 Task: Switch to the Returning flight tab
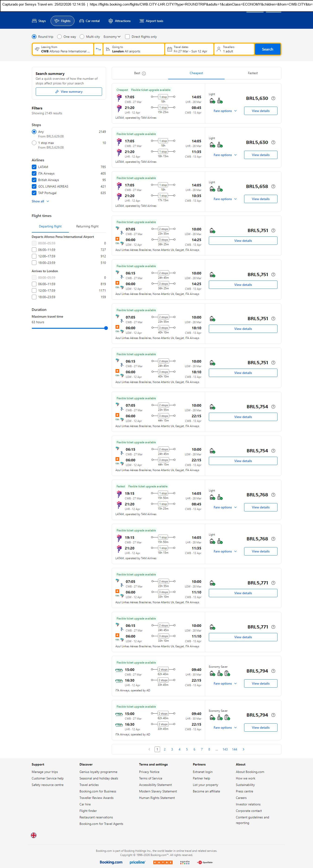[87, 227]
